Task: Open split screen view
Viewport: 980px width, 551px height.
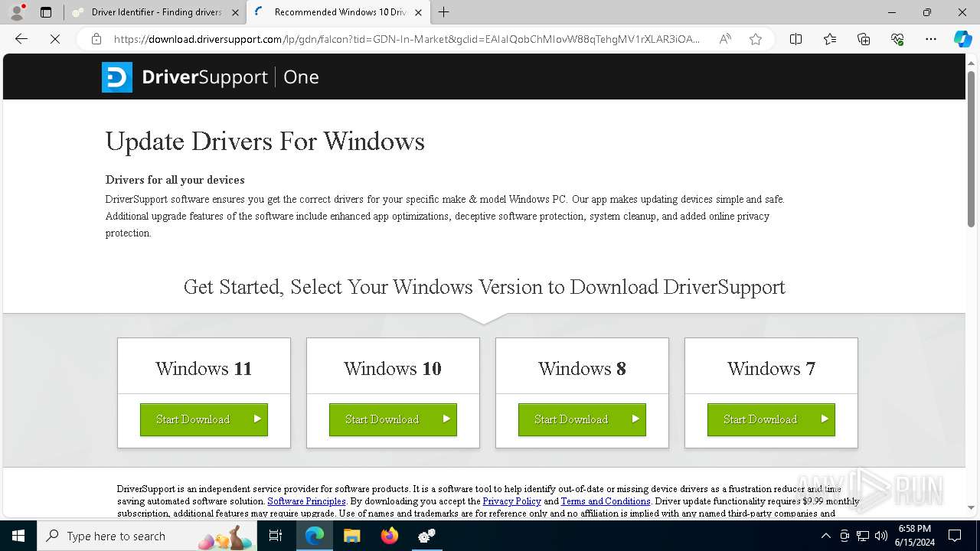Action: (x=795, y=39)
